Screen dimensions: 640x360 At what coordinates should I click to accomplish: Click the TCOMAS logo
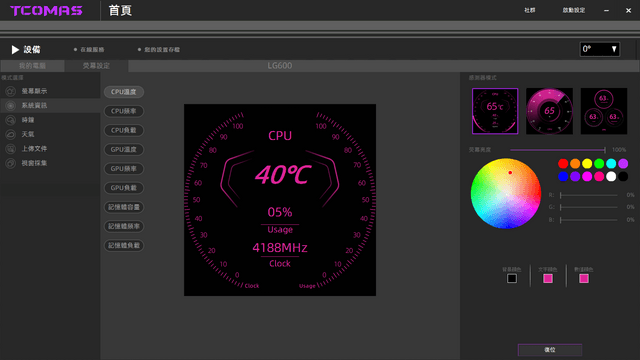coord(46,11)
